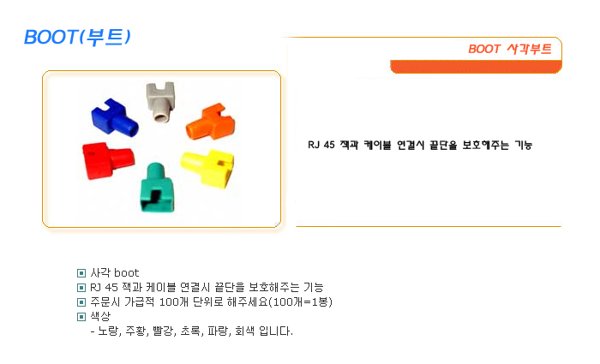
Task: Click the green boot in the product photo
Action: pyautogui.click(x=157, y=186)
